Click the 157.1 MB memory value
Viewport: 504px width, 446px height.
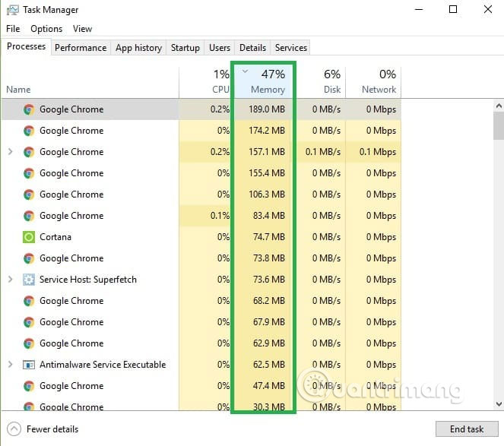[267, 152]
